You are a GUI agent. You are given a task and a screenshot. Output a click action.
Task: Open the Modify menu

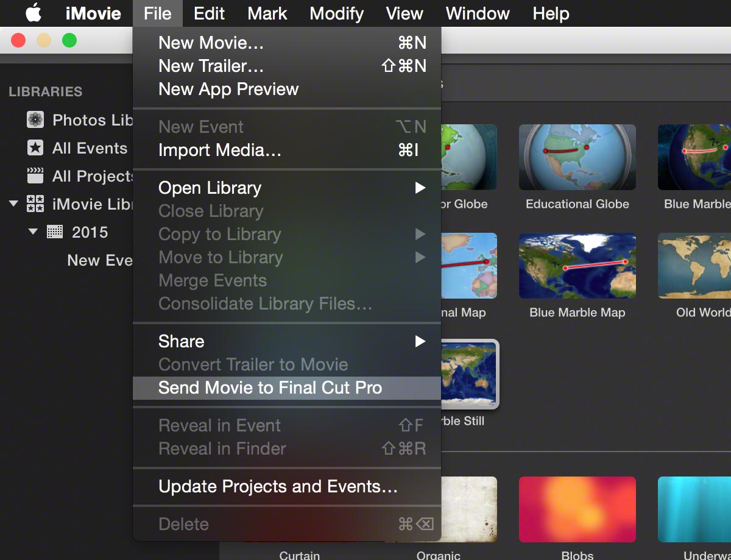(336, 13)
